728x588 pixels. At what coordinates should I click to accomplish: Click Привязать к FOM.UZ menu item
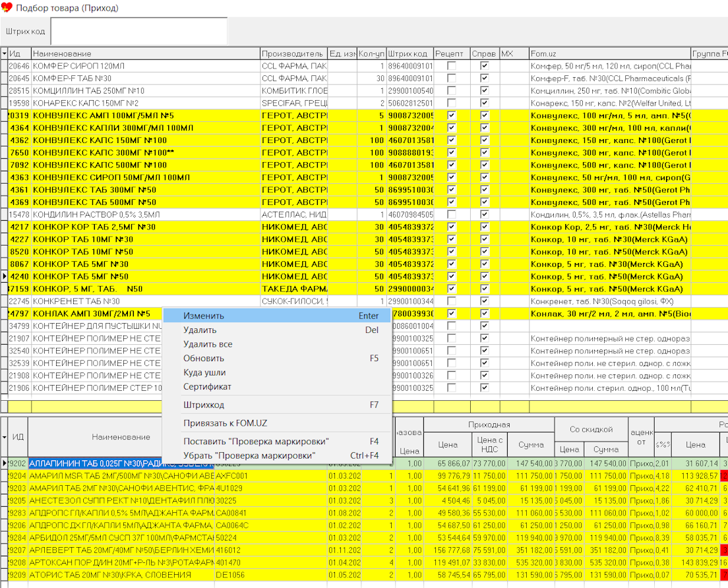coord(225,423)
